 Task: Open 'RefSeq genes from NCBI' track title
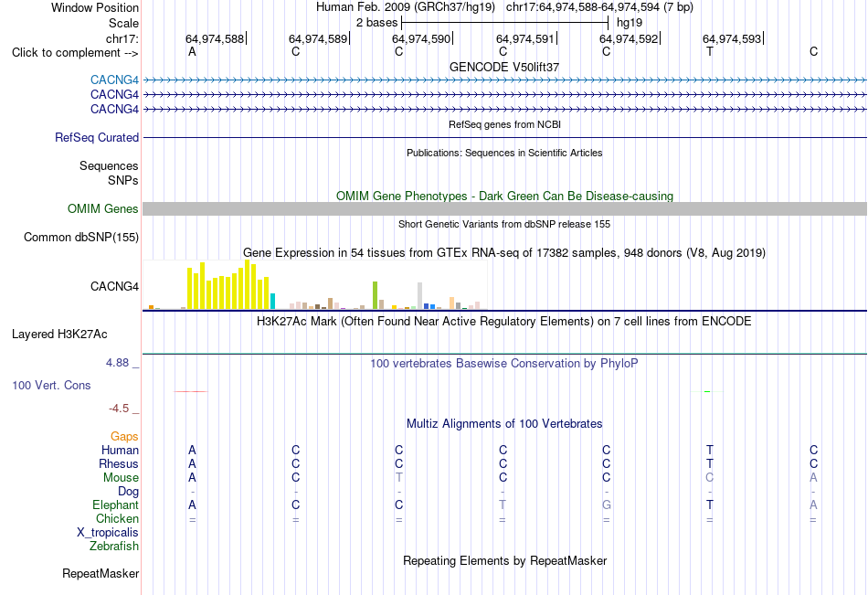[505, 124]
